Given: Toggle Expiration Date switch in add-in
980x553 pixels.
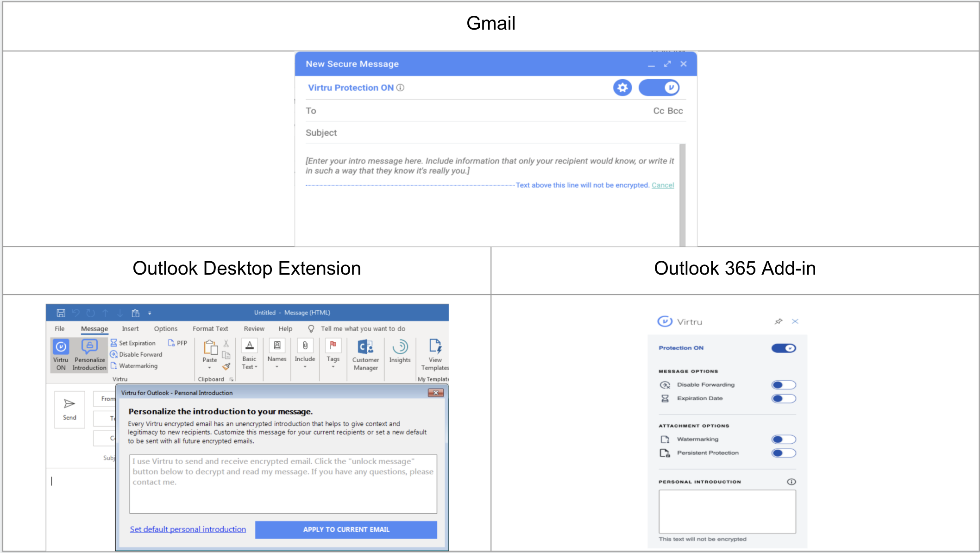Looking at the screenshot, I should coord(784,398).
